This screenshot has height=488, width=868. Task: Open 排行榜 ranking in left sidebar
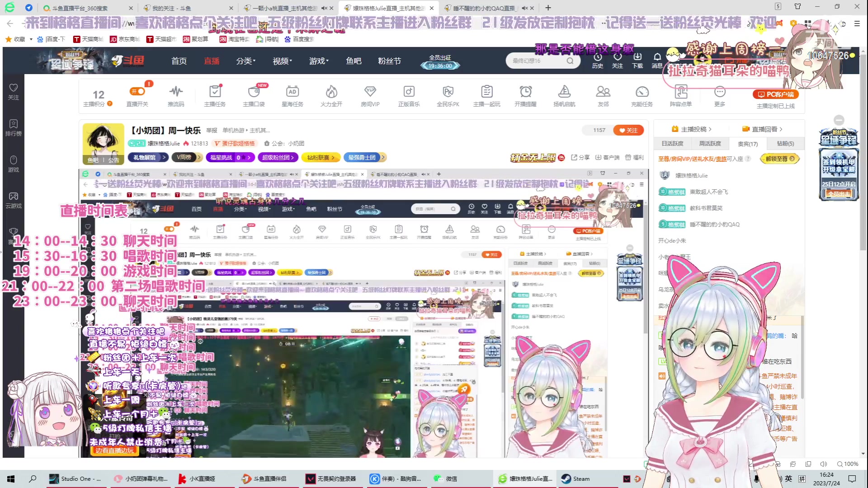[14, 128]
